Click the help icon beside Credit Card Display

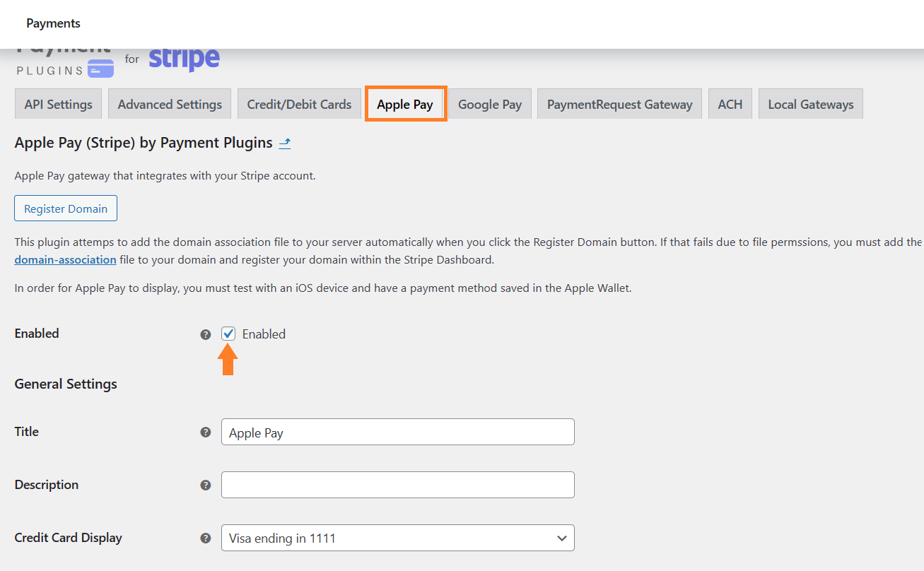click(x=206, y=538)
